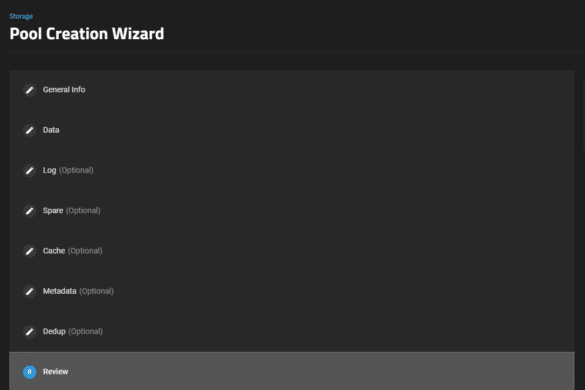Click the General Info pencil edit icon

point(29,90)
